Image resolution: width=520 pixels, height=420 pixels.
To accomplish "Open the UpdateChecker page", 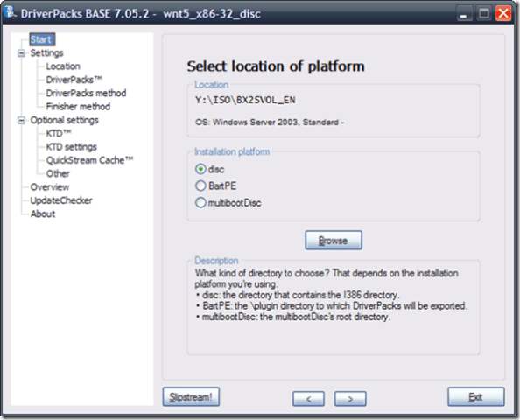I will [x=61, y=200].
